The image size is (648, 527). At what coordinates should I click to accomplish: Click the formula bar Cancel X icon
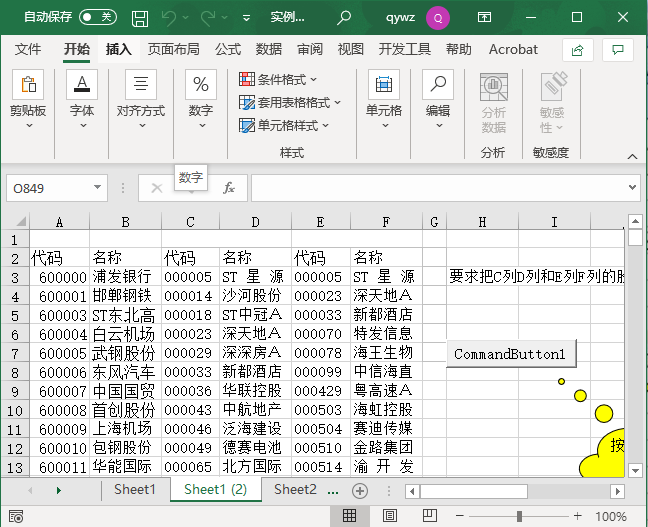[x=157, y=188]
